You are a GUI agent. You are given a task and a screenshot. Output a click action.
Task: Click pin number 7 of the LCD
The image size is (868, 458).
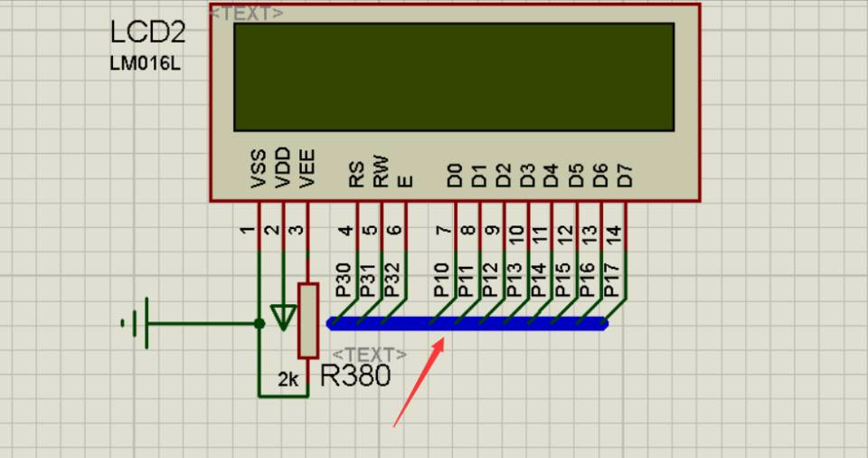click(443, 230)
